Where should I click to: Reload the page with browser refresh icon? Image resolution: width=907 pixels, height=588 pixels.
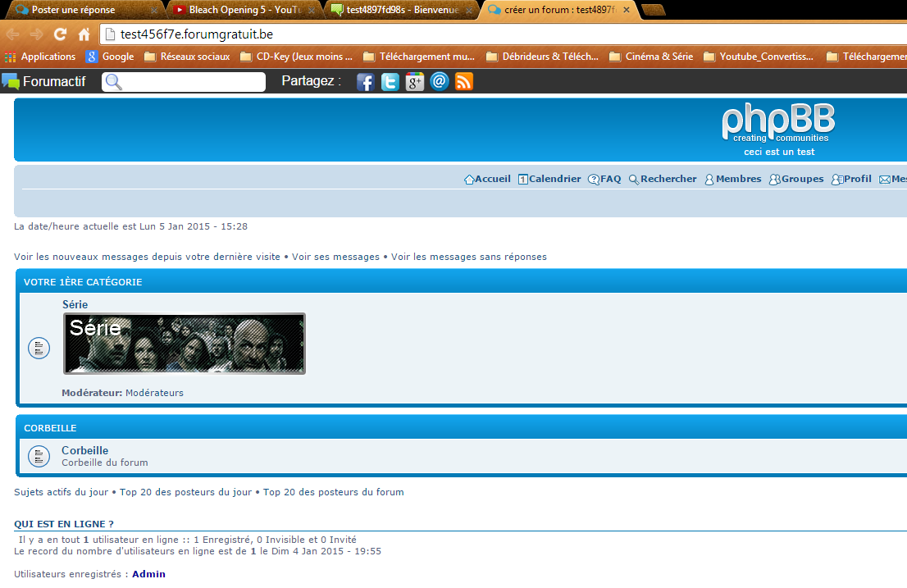(x=60, y=34)
